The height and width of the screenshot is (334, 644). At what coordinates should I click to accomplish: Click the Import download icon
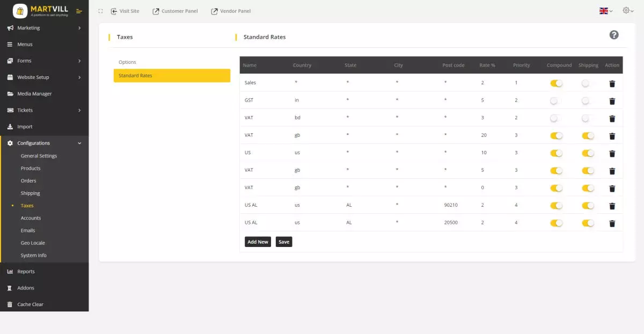[10, 127]
